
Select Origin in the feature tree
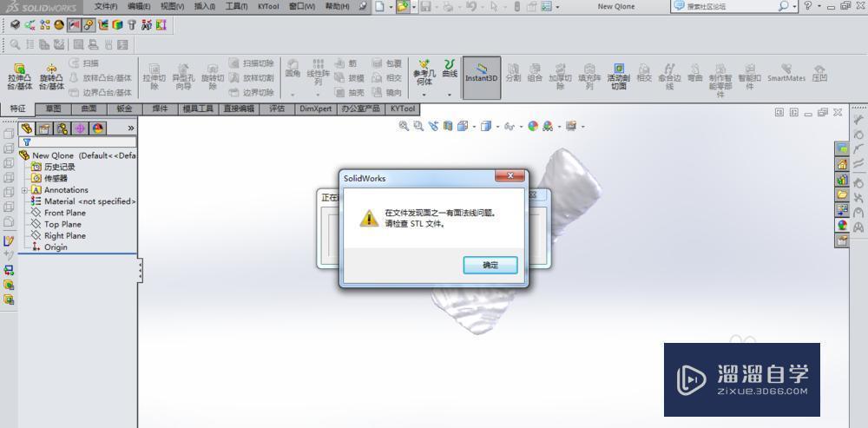coord(49,247)
